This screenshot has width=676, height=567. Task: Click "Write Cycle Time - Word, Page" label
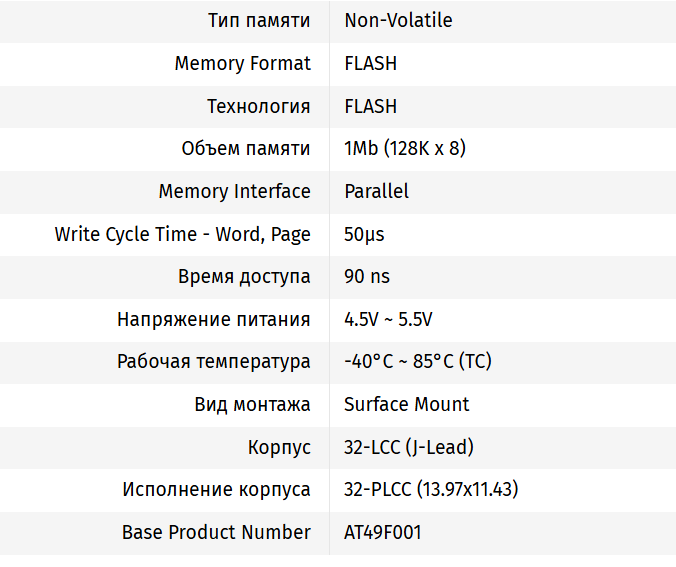[x=182, y=234]
